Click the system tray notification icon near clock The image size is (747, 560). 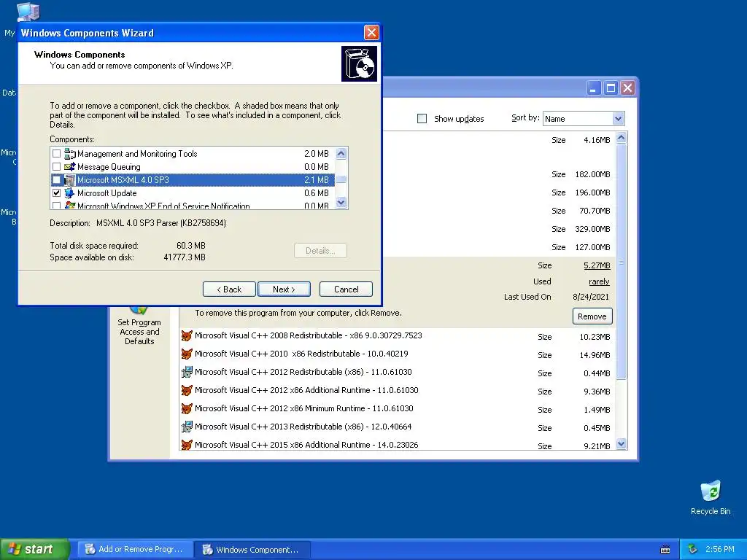(x=693, y=550)
